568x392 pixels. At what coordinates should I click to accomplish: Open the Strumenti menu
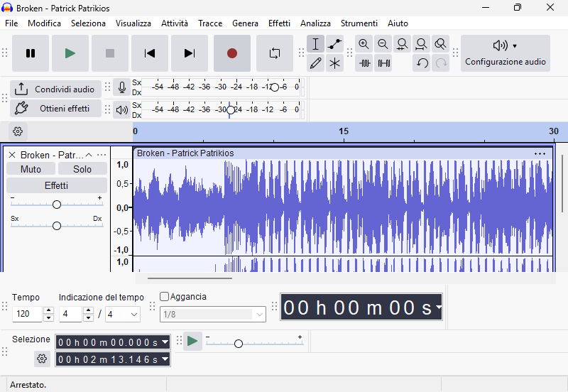(x=359, y=23)
